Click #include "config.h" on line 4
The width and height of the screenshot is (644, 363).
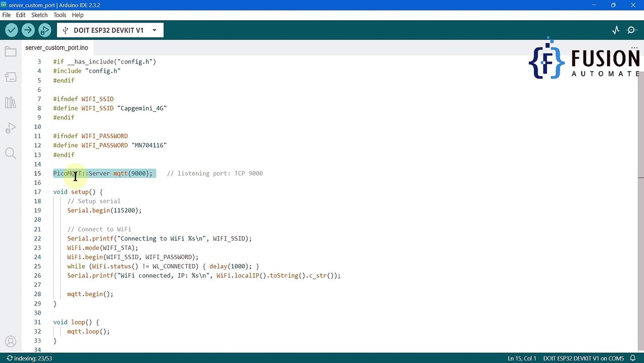(87, 71)
